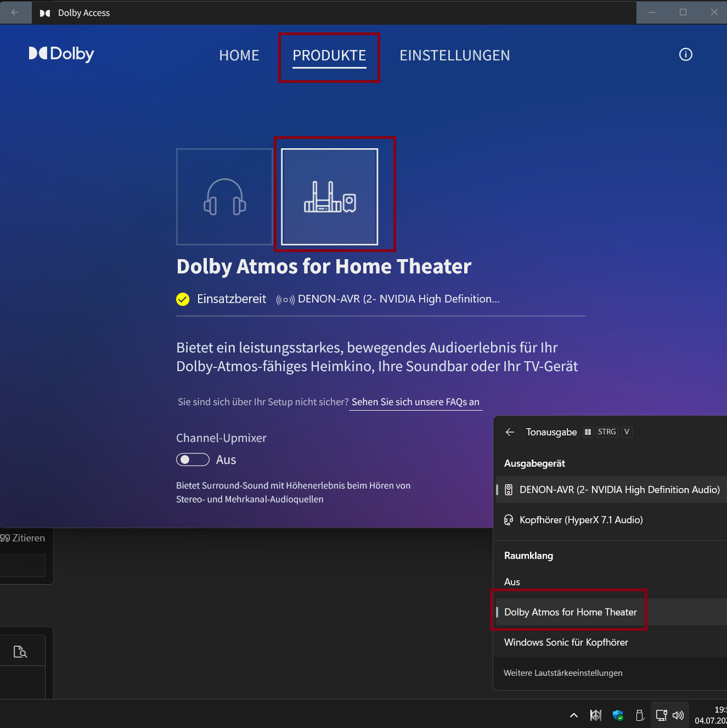Click the headset icon beside Kopfhörer output
Image resolution: width=727 pixels, height=728 pixels.
pos(509,520)
